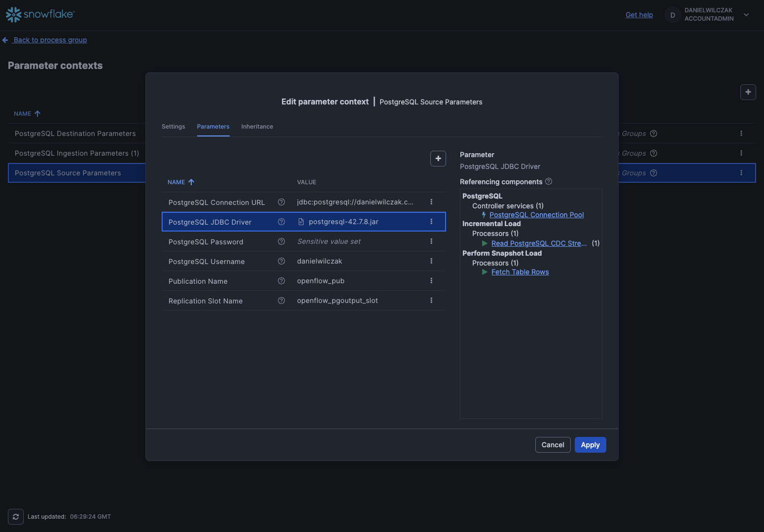This screenshot has width=764, height=532.
Task: Open options menu for Replication Slot Name
Action: tap(431, 300)
